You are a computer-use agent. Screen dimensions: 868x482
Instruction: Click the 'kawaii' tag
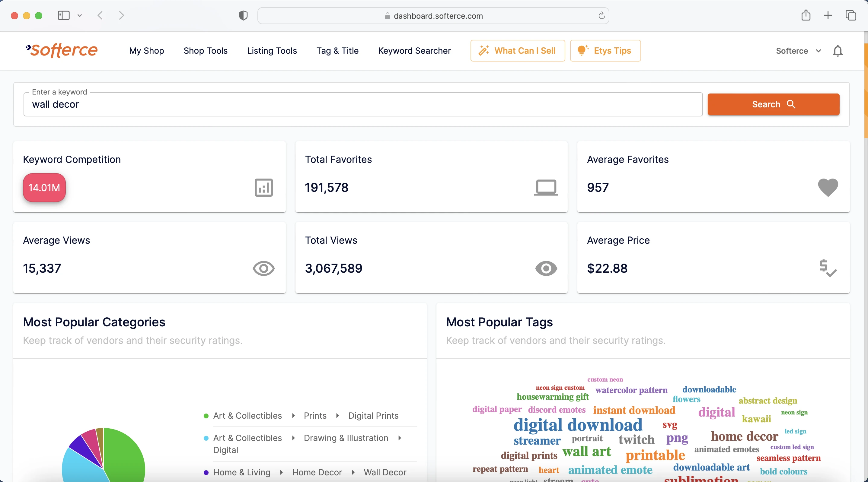pos(756,419)
